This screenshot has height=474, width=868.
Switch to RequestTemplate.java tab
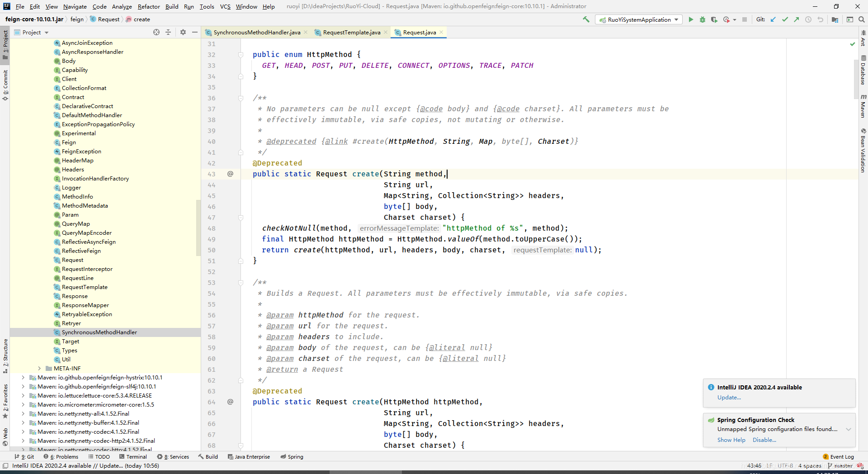pyautogui.click(x=351, y=32)
